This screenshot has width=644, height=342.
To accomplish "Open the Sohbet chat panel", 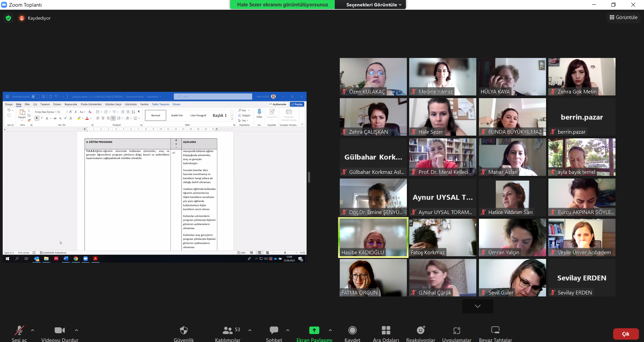I will click(274, 334).
